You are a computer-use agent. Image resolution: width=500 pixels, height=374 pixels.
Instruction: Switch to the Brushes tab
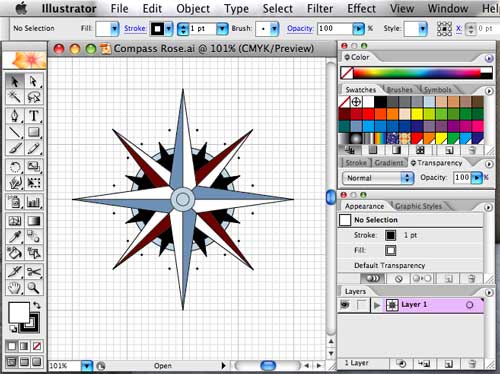coord(399,90)
